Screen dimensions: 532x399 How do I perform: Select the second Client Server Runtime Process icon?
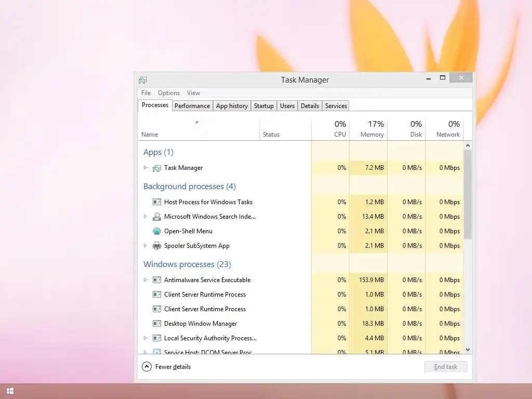157,309
